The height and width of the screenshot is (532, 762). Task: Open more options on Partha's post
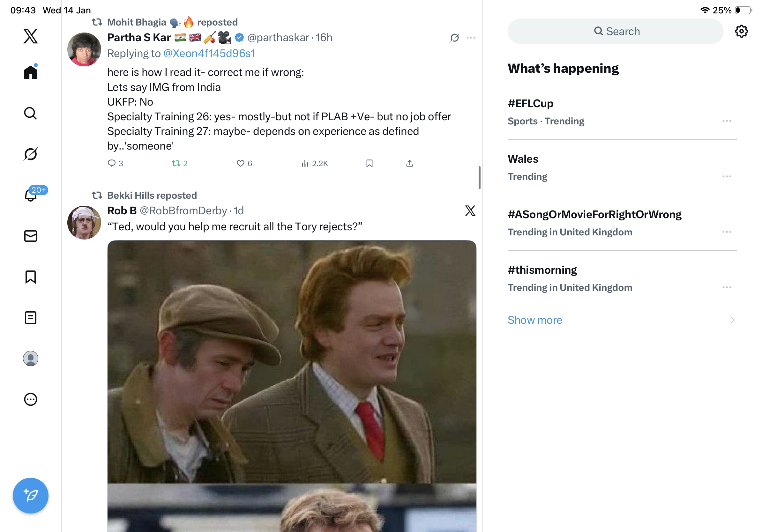point(471,38)
